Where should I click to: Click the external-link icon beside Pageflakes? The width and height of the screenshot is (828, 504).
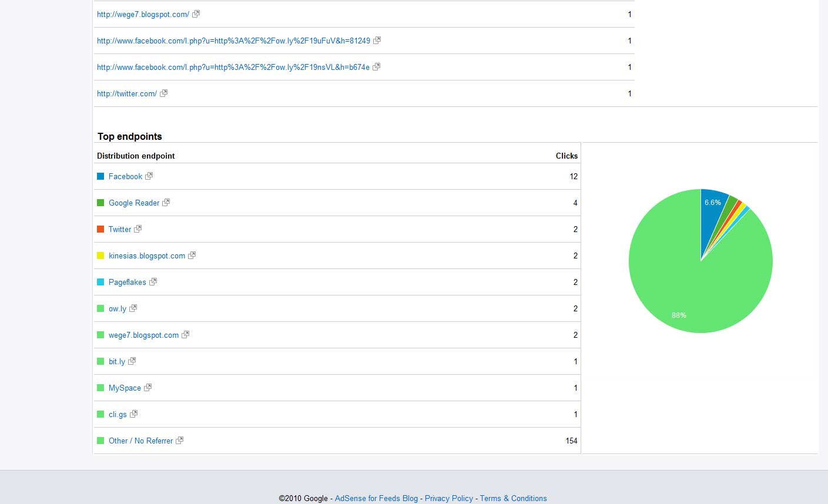(153, 282)
